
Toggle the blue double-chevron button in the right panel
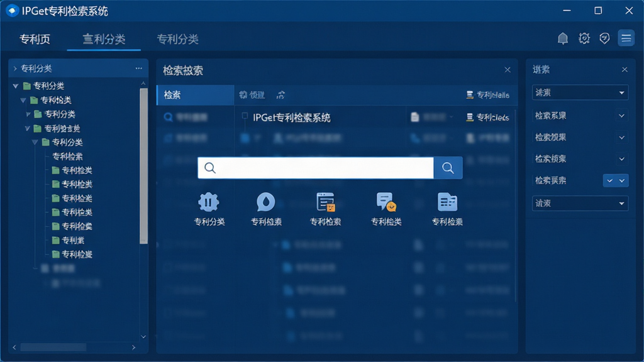tap(616, 180)
